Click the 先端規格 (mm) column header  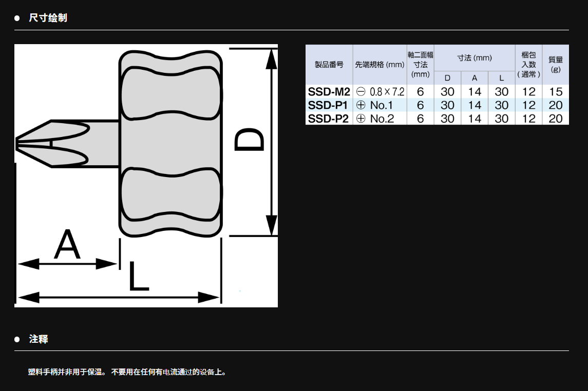tap(380, 65)
